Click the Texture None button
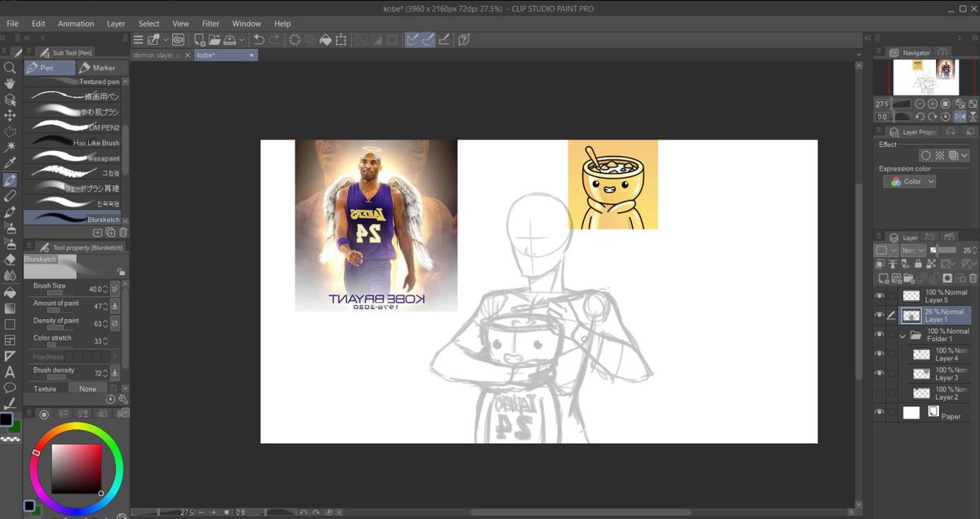This screenshot has height=519, width=980. [x=87, y=389]
